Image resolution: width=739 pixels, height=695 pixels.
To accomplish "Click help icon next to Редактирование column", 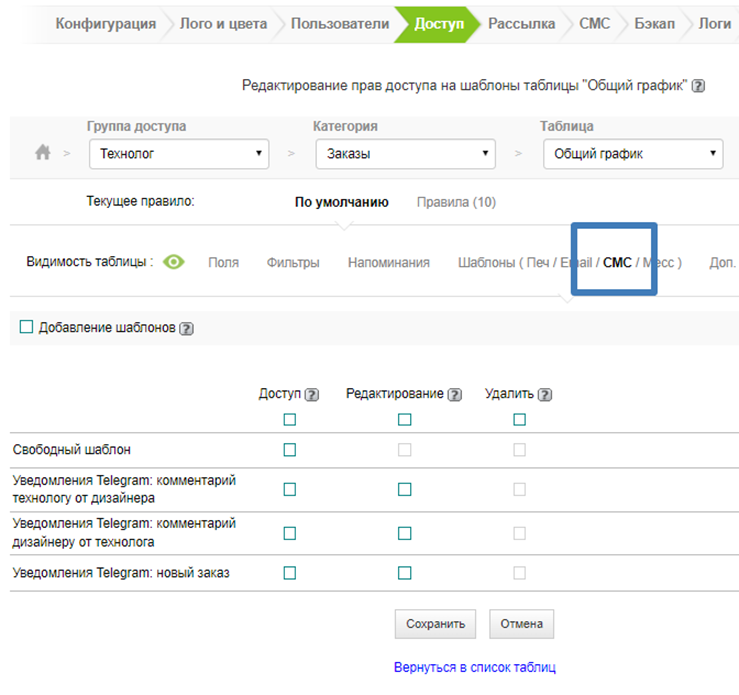I will pyautogui.click(x=455, y=395).
